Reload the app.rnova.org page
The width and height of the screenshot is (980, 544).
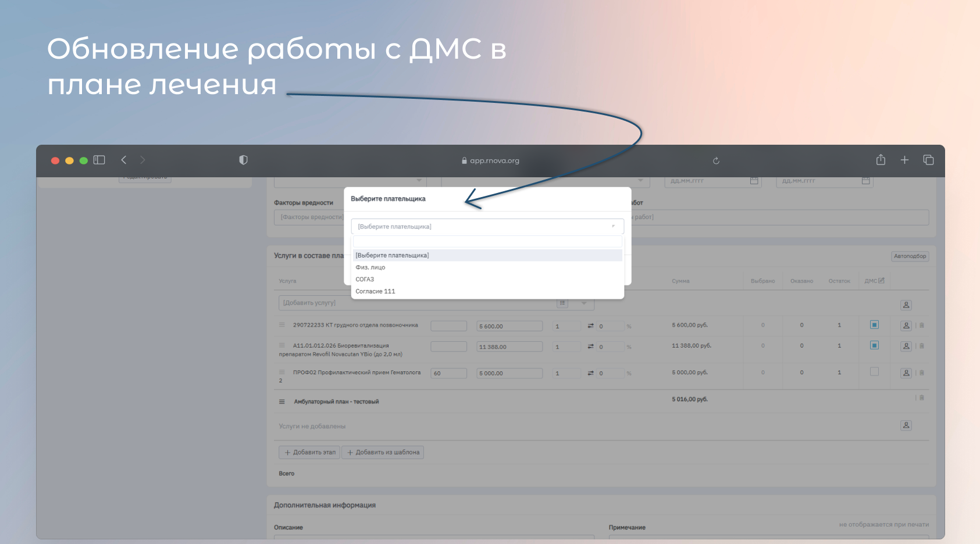point(716,161)
